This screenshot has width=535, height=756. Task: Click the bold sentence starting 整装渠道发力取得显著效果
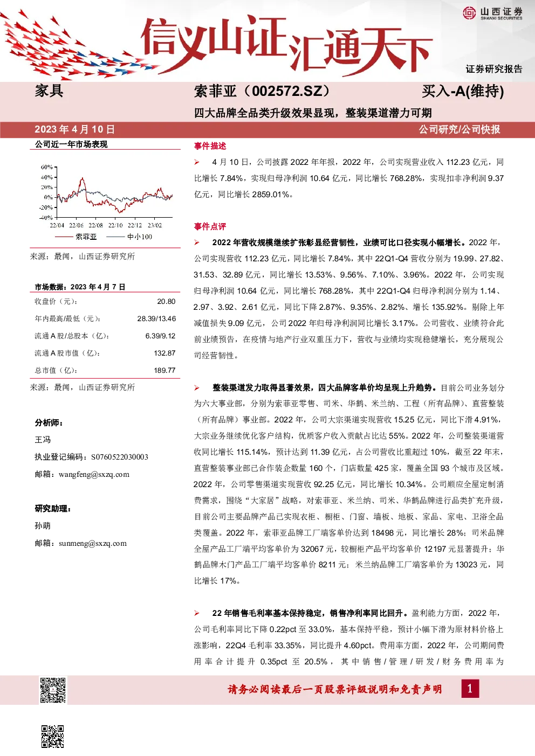(325, 387)
